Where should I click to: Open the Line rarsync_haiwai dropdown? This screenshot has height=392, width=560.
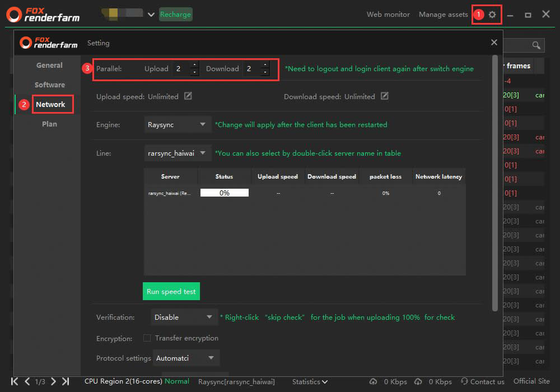178,153
